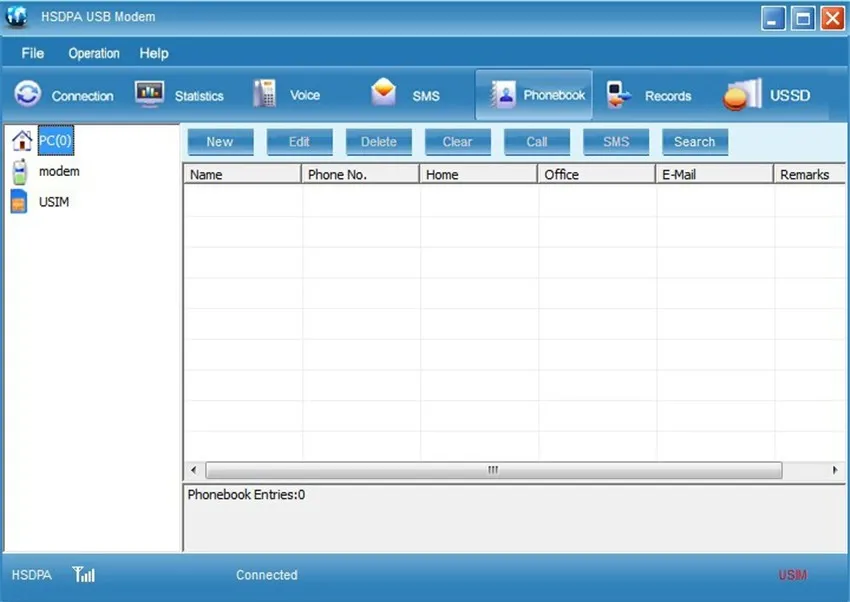Click the horizontal scrollbar left arrow

point(194,470)
